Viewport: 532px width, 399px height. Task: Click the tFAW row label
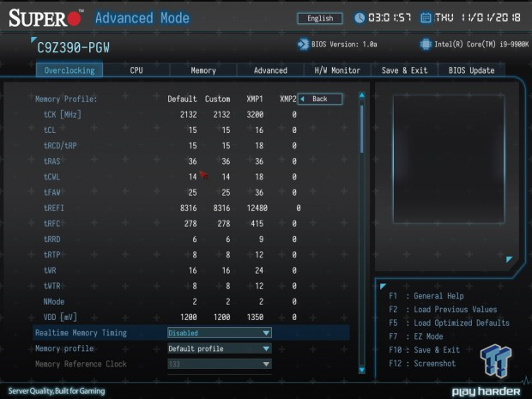[51, 192]
